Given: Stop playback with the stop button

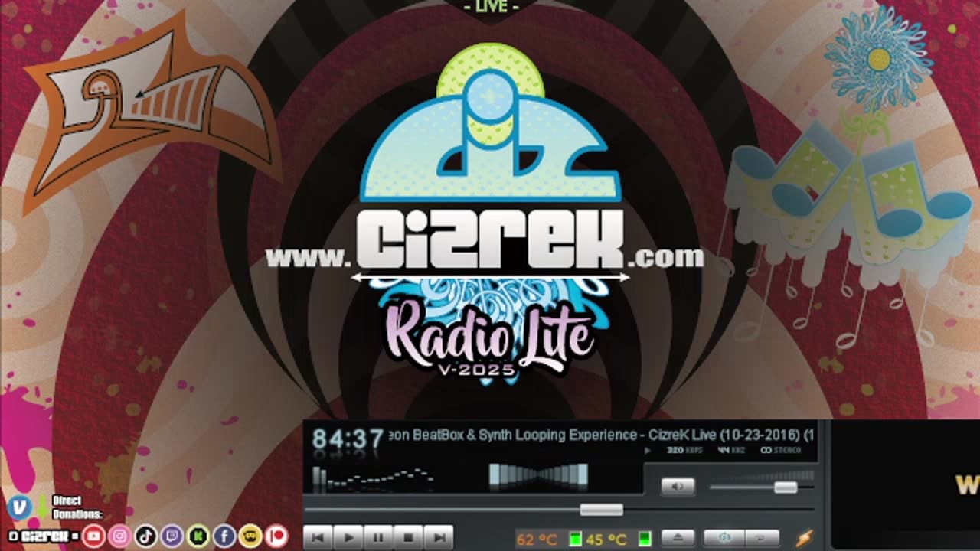Looking at the screenshot, I should [408, 538].
